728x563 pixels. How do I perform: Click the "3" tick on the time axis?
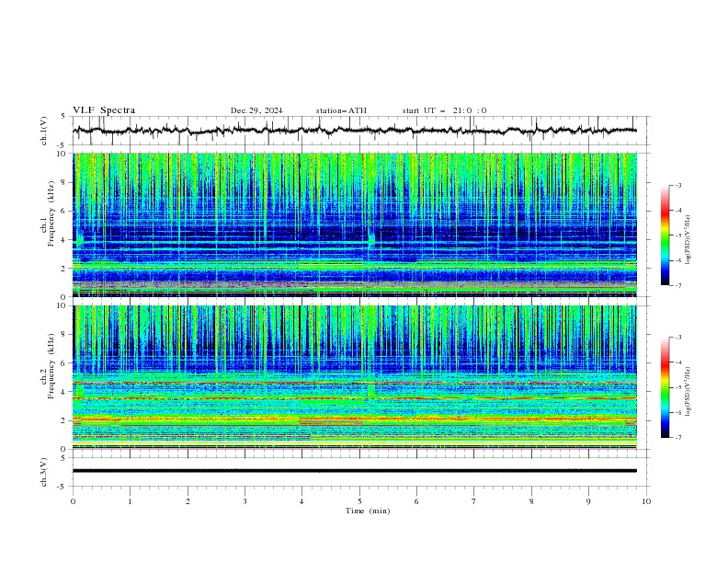[245, 501]
